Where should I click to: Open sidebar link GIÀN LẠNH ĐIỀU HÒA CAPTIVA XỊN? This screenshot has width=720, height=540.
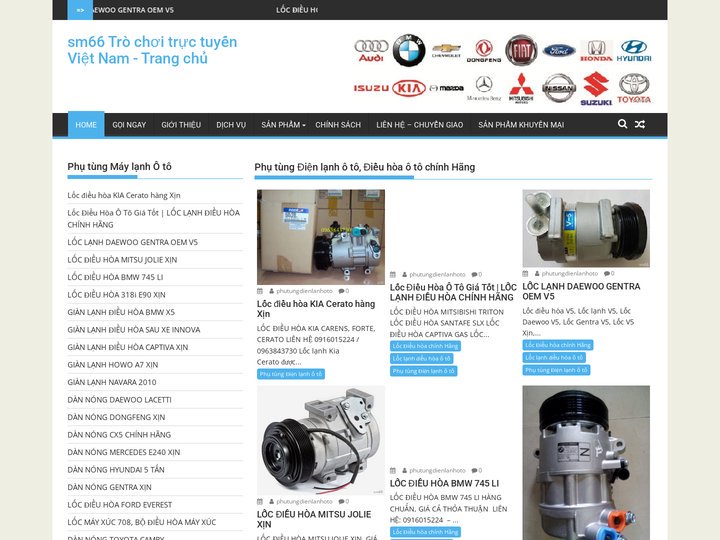pos(128,347)
